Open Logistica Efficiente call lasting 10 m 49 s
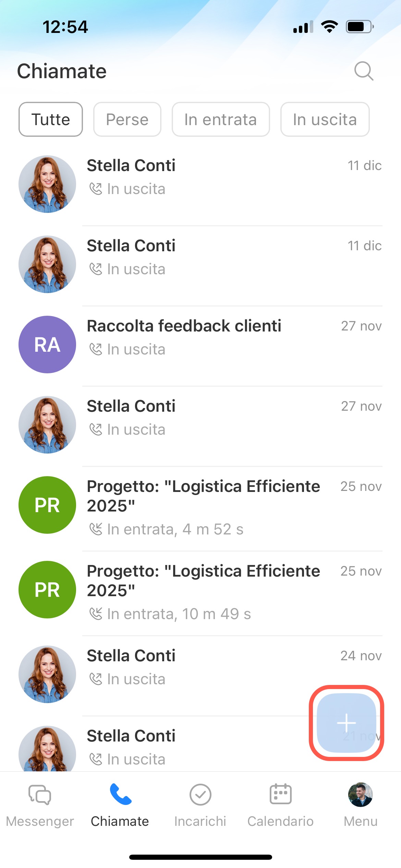The image size is (401, 868). 206,592
